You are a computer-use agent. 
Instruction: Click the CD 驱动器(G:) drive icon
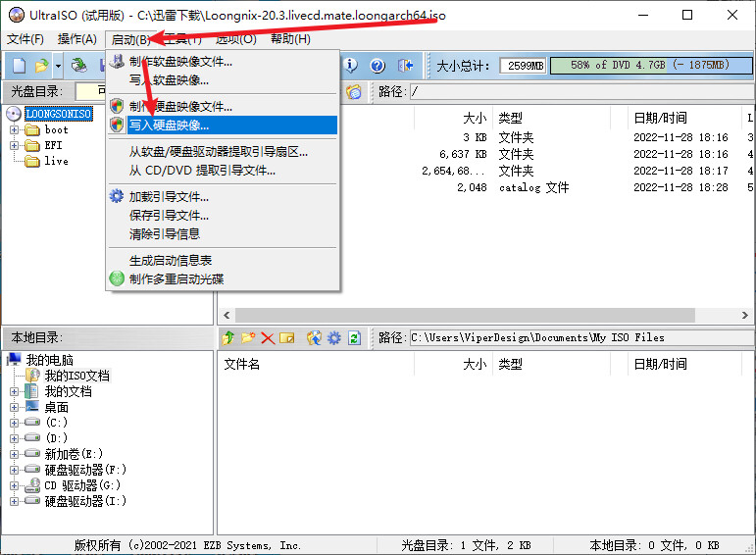[x=32, y=485]
